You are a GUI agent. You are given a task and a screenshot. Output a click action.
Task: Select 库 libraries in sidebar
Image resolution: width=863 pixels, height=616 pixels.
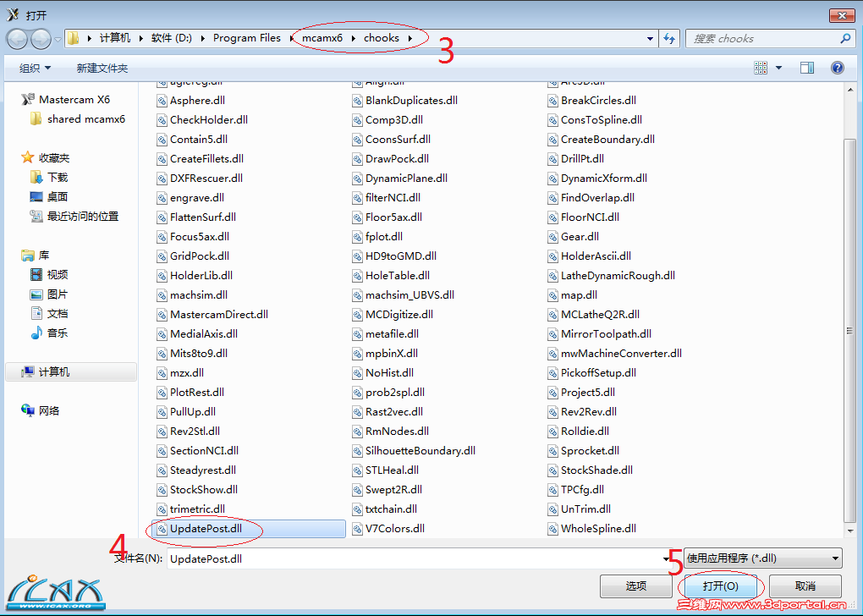click(x=36, y=256)
